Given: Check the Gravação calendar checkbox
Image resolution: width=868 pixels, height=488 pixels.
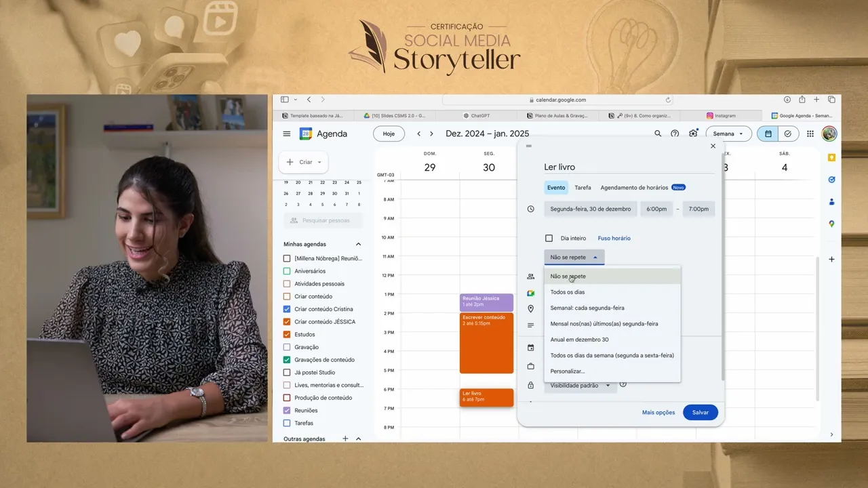Looking at the screenshot, I should click(287, 347).
